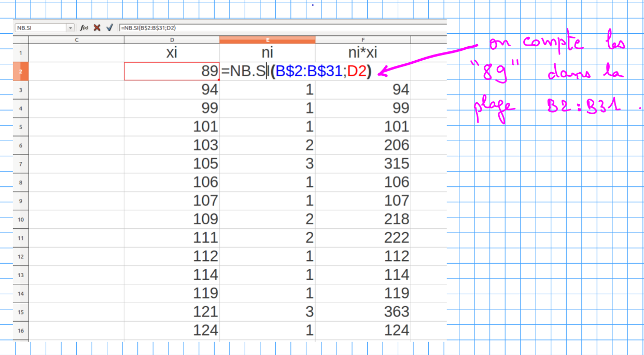The width and height of the screenshot is (644, 355).
Task: Click the formula input line
Action: coord(280,28)
